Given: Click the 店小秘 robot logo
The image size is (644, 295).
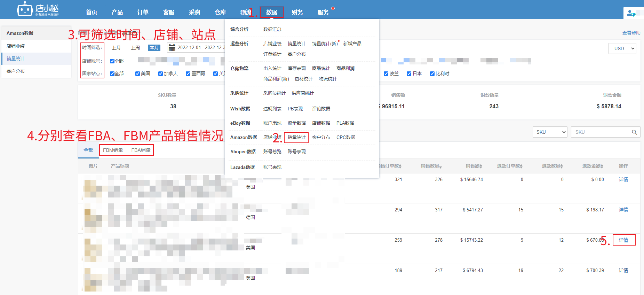Looking at the screenshot, I should click(38, 9).
